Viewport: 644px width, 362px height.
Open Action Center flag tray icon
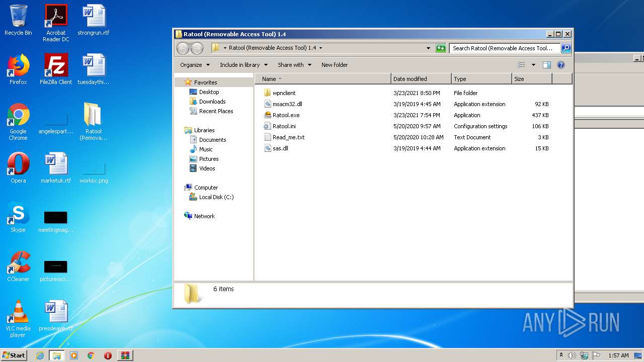click(596, 355)
